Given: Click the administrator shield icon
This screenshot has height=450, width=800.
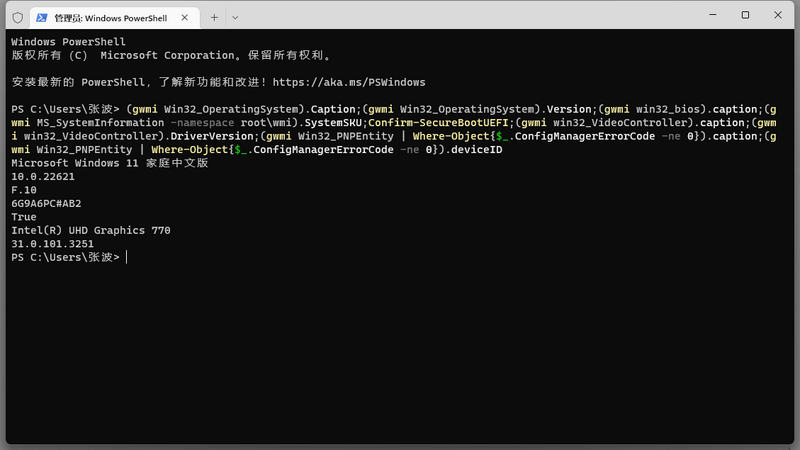Looking at the screenshot, I should pos(18,18).
